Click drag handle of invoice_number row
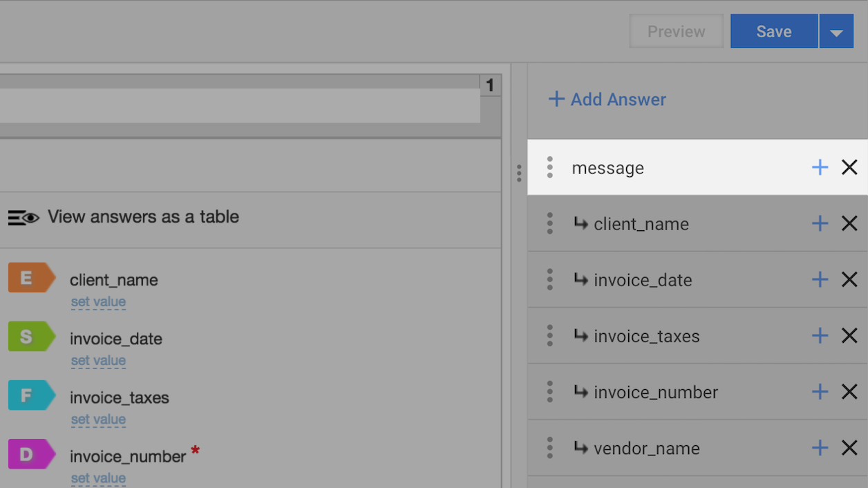 [x=550, y=391]
